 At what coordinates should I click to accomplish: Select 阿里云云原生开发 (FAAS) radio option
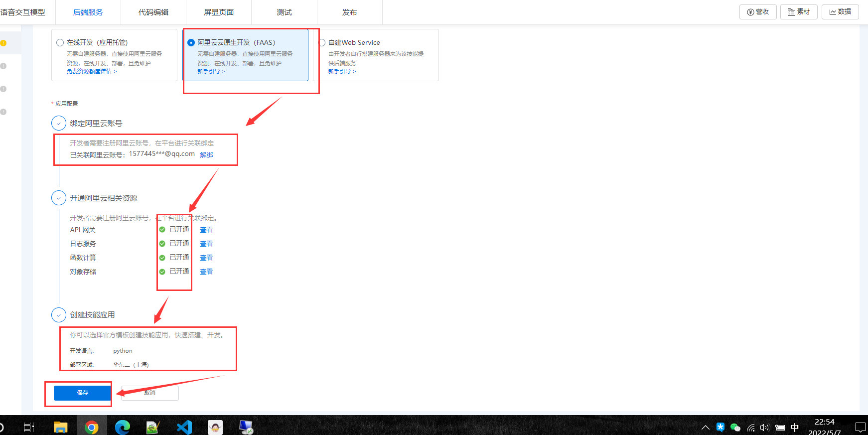pyautogui.click(x=191, y=43)
